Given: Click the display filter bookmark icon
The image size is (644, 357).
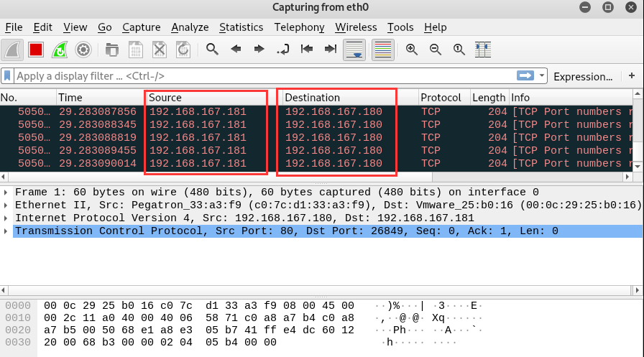Looking at the screenshot, I should (x=7, y=76).
